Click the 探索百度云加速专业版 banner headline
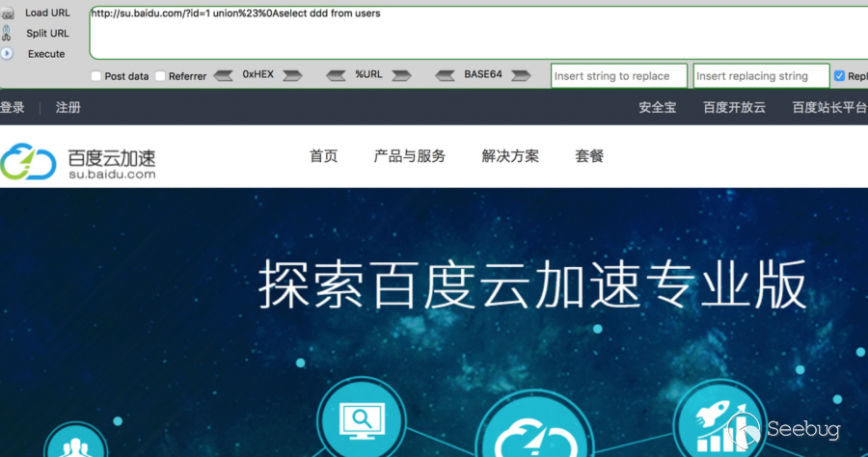The width and height of the screenshot is (868, 457). click(532, 284)
